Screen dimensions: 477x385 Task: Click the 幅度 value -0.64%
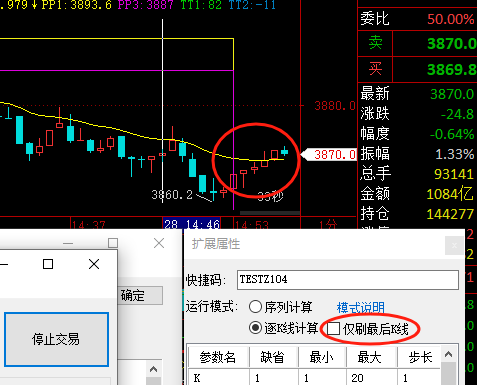click(x=452, y=134)
